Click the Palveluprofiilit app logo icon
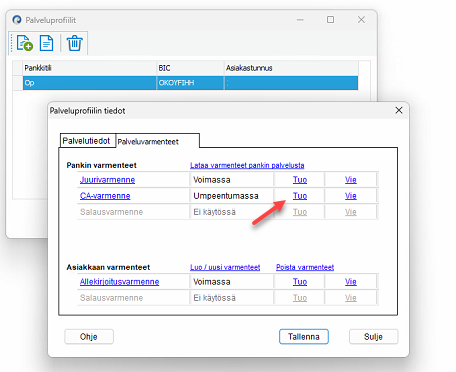Screen dimensions: 456x372 17,20
